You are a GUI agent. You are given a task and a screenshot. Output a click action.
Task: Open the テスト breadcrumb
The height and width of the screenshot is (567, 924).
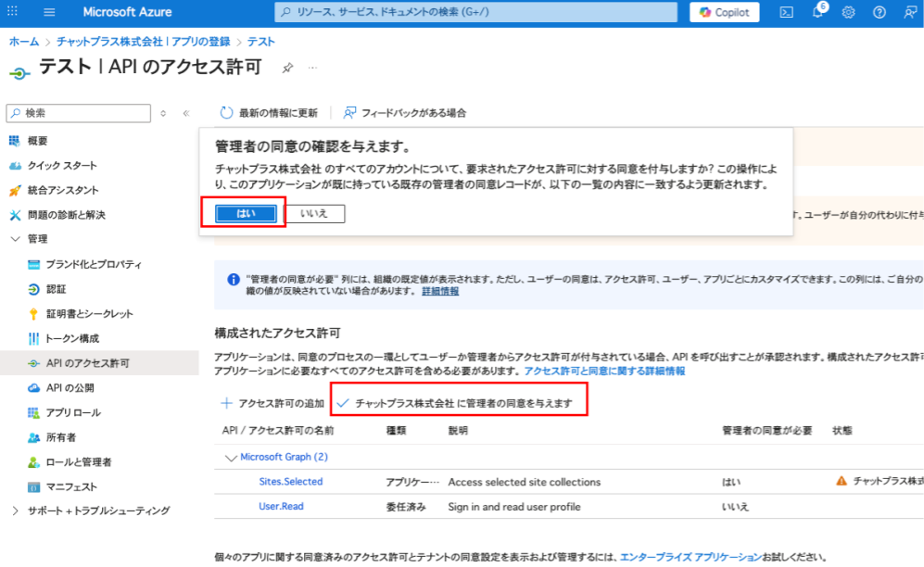[261, 41]
